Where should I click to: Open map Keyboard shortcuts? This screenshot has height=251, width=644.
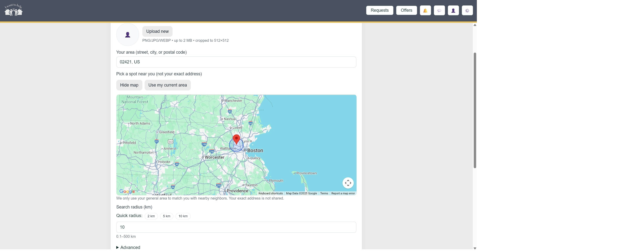[271, 193]
